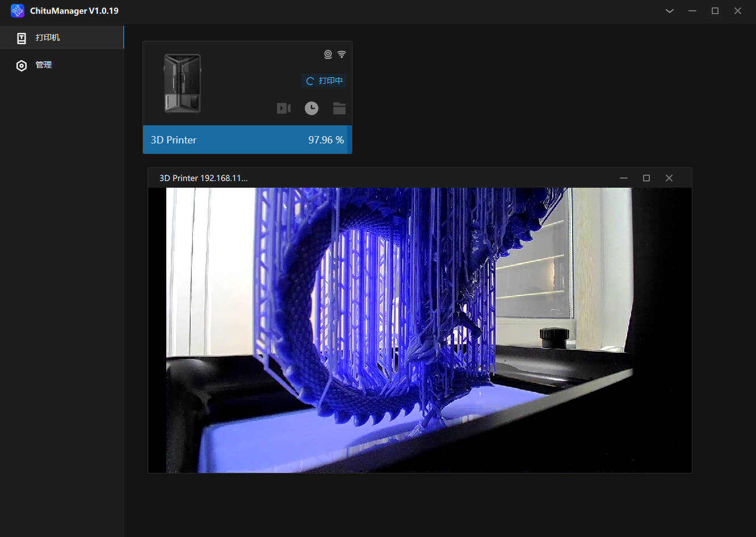Click the '3D Printer' name label on card
Screen dimensions: 756x537
click(174, 140)
